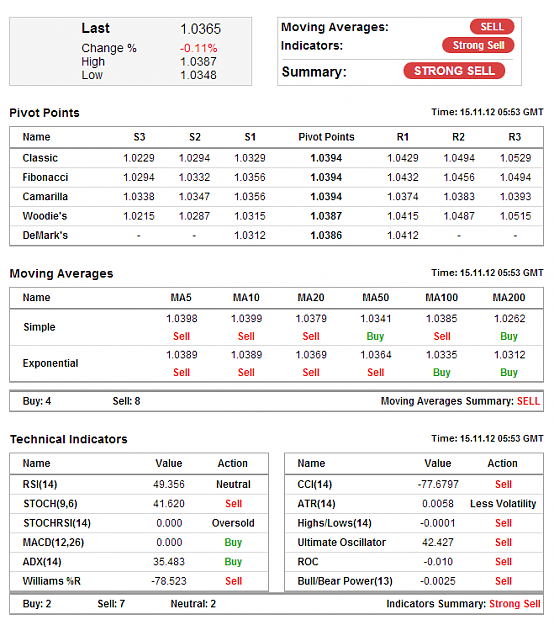Click the Ultimate Oscillator value 42.427
554x625 pixels.
(x=438, y=542)
